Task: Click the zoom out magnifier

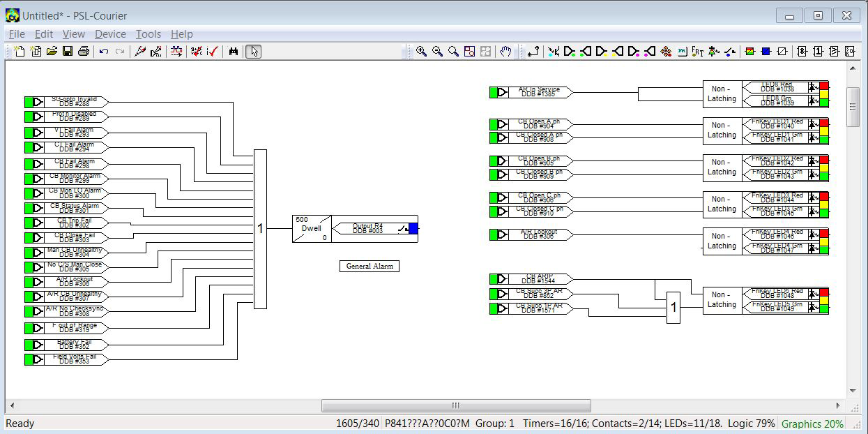Action: point(438,51)
